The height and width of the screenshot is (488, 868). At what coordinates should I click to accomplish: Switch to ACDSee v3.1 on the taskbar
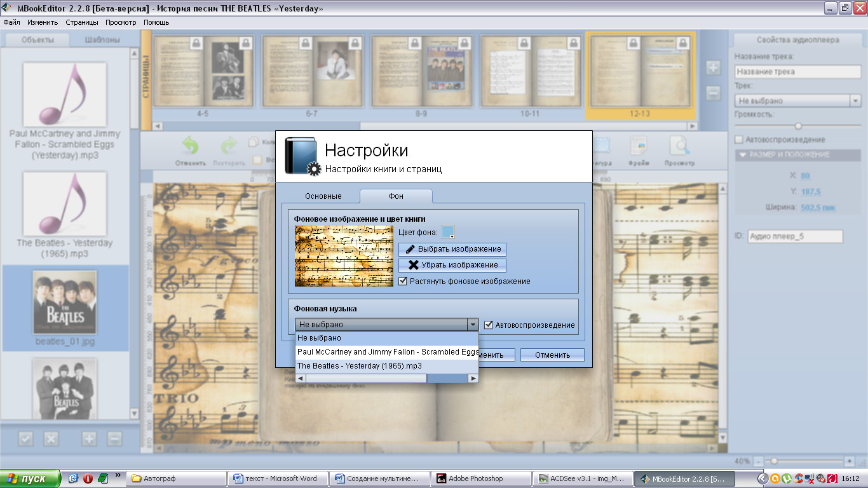tap(583, 478)
